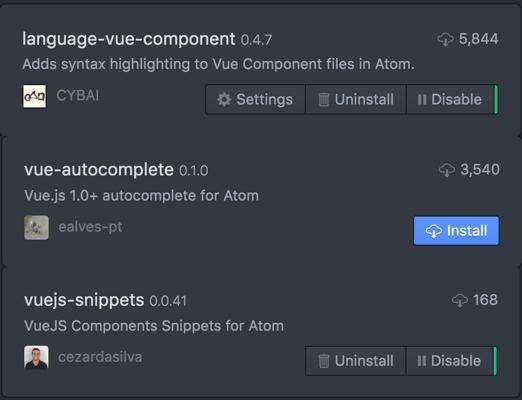522x400 pixels.
Task: Uninstall the vuejs-snippets package
Action: click(355, 361)
